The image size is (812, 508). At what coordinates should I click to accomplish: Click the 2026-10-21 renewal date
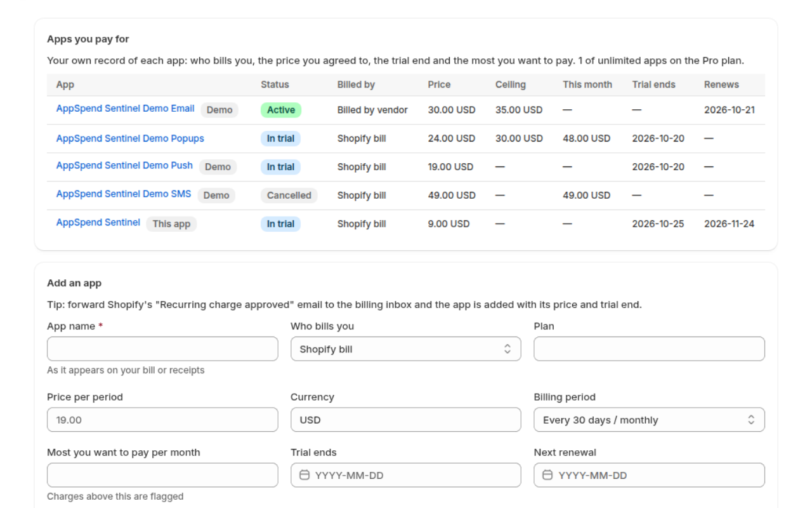click(x=730, y=110)
